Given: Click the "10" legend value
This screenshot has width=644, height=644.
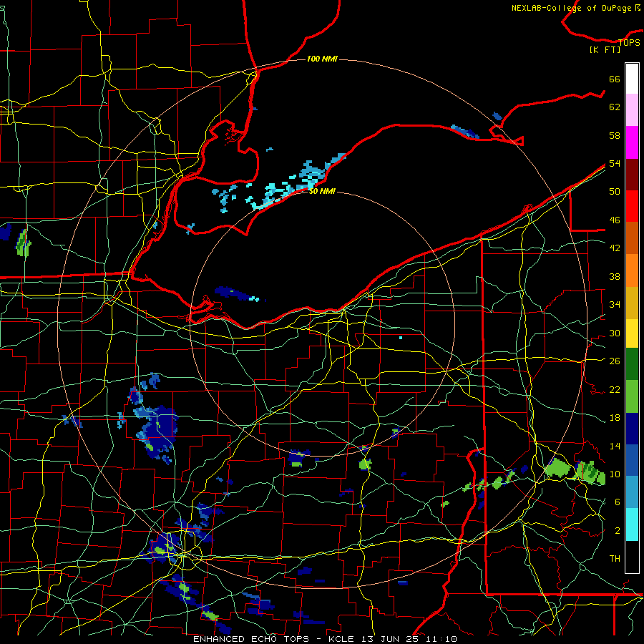Looking at the screenshot, I should pos(615,474).
